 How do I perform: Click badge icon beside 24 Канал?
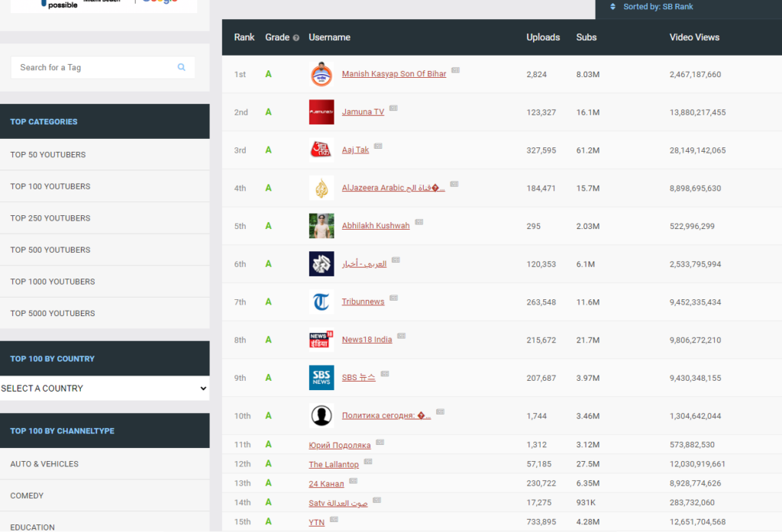(x=353, y=481)
